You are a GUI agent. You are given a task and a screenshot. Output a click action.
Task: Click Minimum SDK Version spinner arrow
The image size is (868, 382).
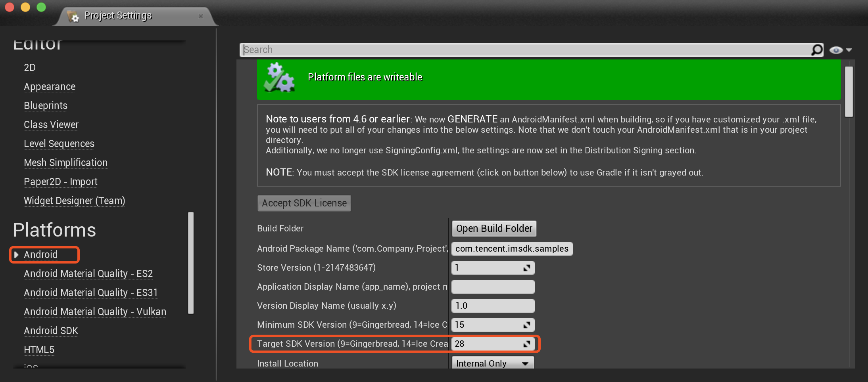(x=527, y=325)
